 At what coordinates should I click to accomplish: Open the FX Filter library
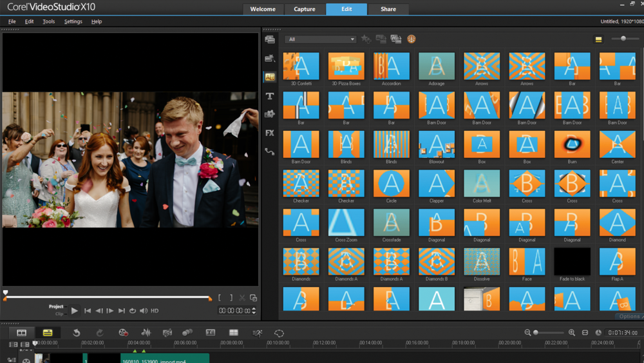click(270, 133)
